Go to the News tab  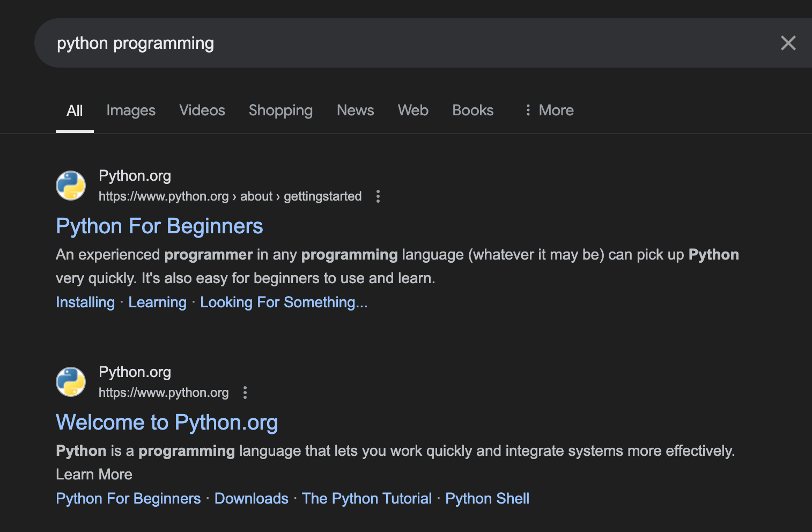(x=356, y=110)
